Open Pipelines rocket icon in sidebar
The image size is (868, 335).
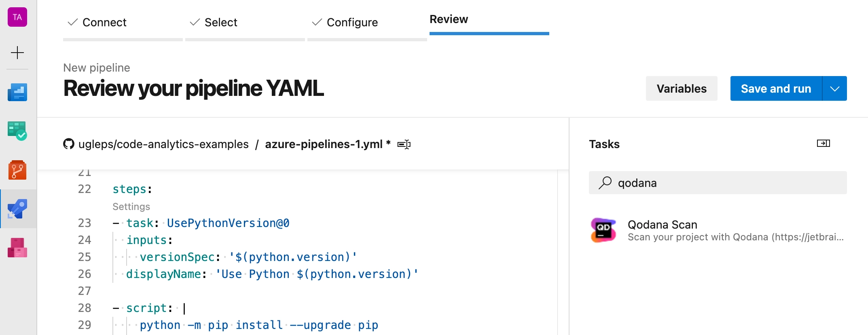(x=17, y=209)
